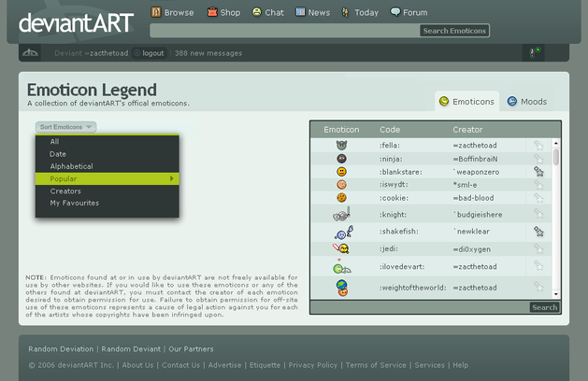The width and height of the screenshot is (588, 381).
Task: Open the Chat smiley icon
Action: point(256,12)
